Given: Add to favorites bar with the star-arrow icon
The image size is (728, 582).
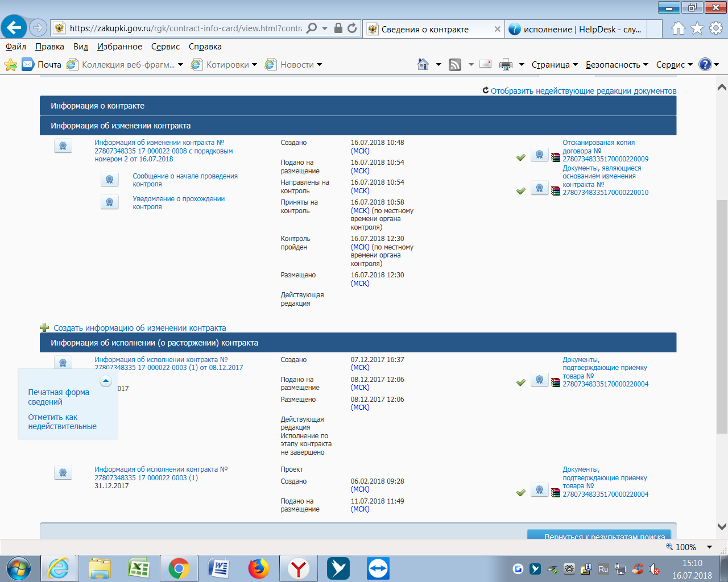Looking at the screenshot, I should coord(10,65).
